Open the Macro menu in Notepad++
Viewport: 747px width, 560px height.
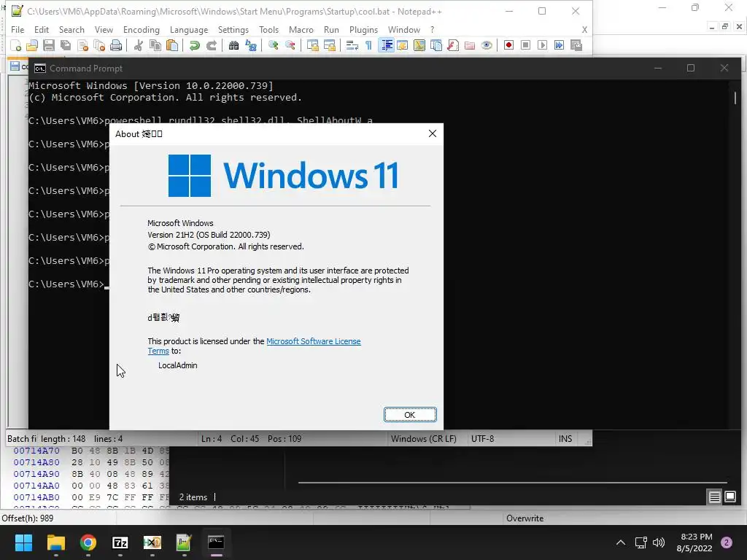click(301, 29)
